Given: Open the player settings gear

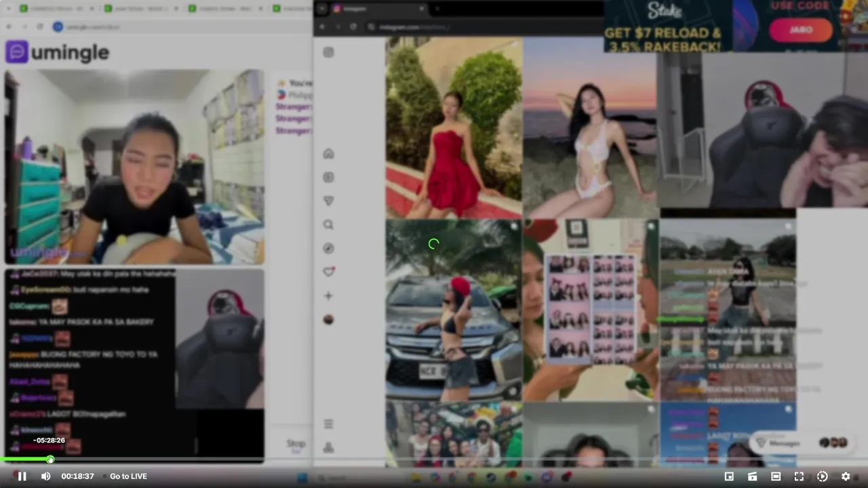Looking at the screenshot, I should pyautogui.click(x=846, y=476).
